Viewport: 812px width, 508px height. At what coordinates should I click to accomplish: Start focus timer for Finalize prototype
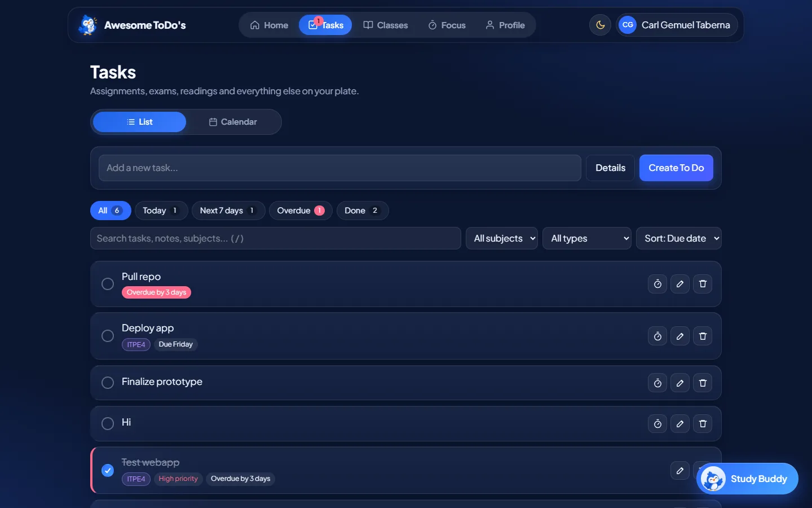pos(657,383)
